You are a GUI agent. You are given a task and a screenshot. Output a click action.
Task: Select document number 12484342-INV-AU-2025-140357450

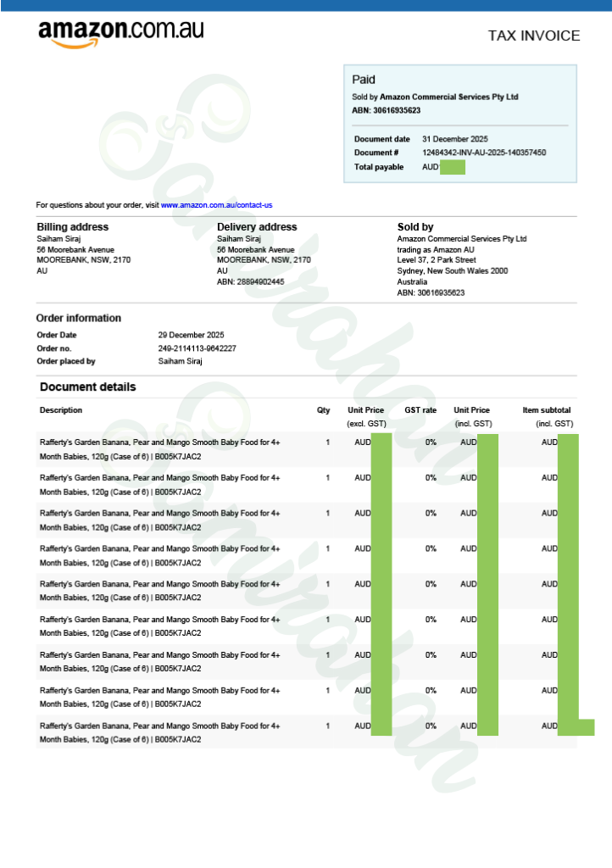[484, 153]
